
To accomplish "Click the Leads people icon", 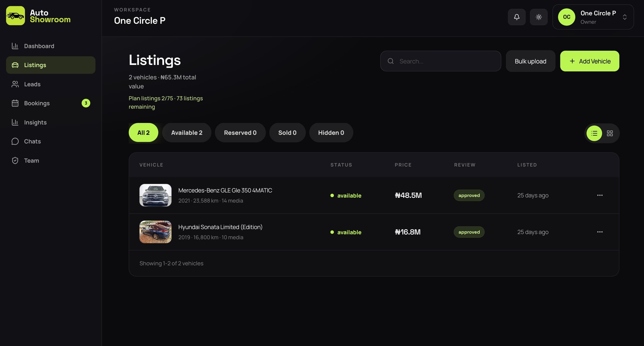I will (15, 84).
